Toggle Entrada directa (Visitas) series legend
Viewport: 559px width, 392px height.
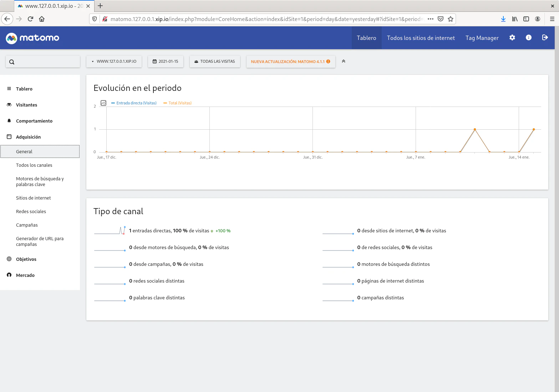[134, 103]
